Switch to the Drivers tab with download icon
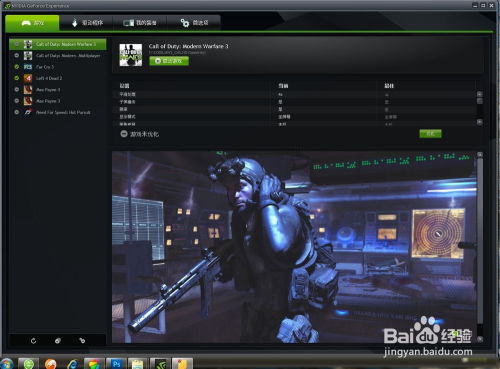500x369 pixels. (87, 23)
